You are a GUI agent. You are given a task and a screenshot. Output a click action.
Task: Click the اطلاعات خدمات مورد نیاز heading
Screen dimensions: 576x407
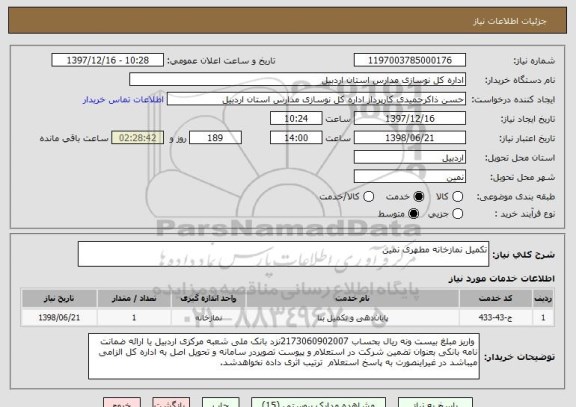coord(501,279)
